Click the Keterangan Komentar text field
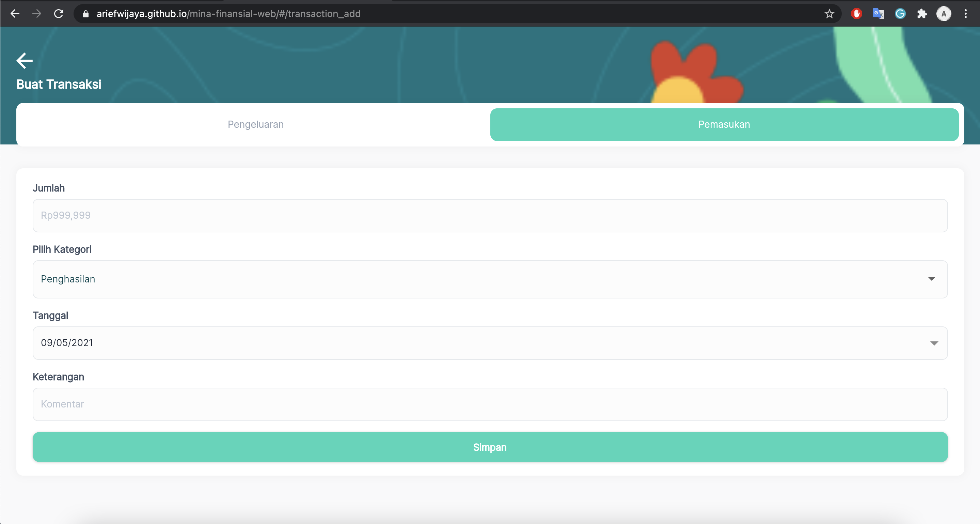Viewport: 980px width, 524px height. click(x=490, y=404)
